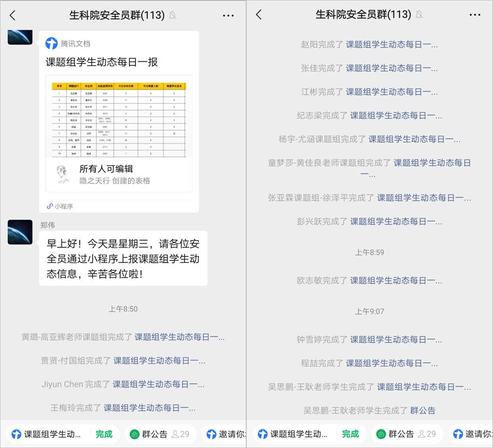Open document link in 黄璐-高亚辉 completion notice

pyautogui.click(x=180, y=337)
